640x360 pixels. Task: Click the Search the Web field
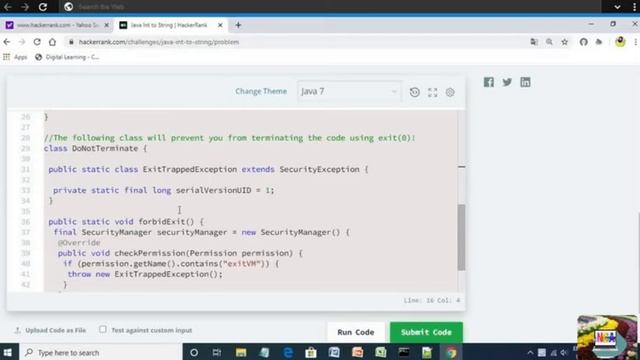pyautogui.click(x=331, y=7)
